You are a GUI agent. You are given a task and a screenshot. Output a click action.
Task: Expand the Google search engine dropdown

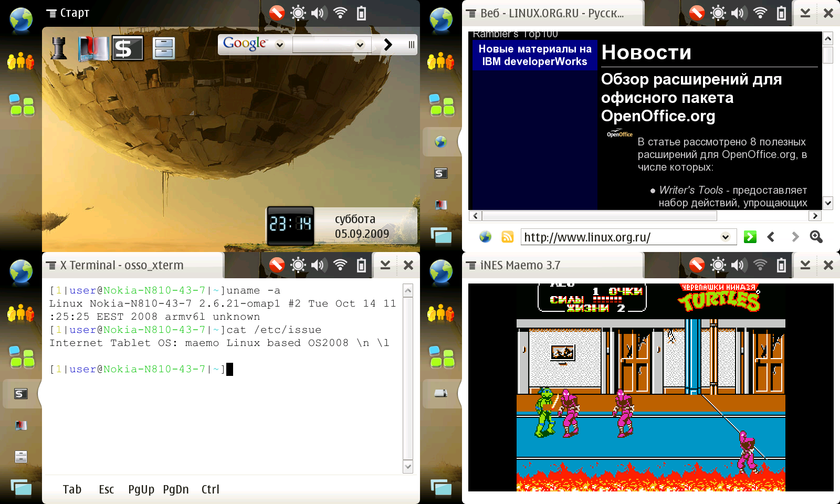point(280,45)
